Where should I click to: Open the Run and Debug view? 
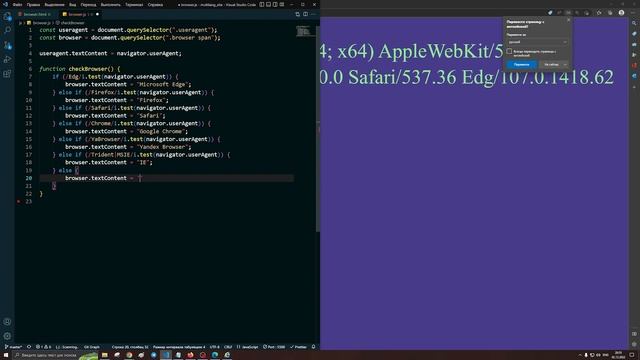7,60
